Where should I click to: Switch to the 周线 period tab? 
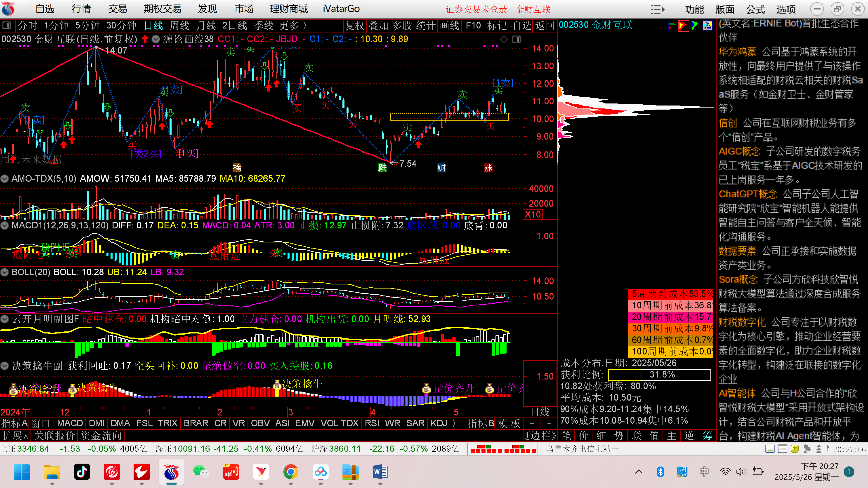[180, 26]
